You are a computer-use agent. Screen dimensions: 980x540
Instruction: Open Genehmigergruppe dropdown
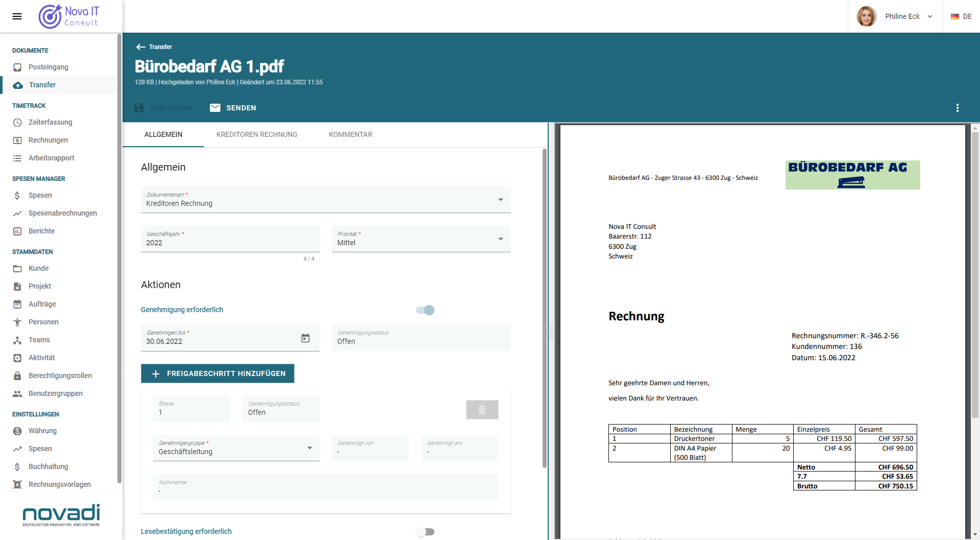click(x=236, y=448)
